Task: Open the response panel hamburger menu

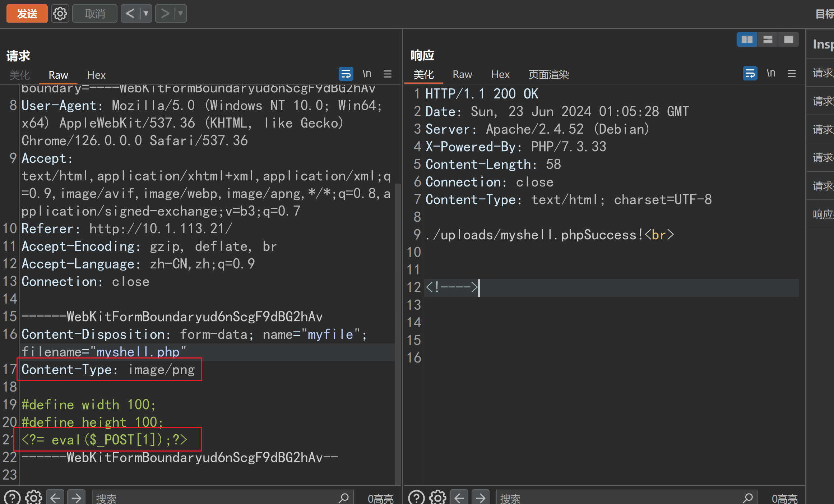Action: 792,73
